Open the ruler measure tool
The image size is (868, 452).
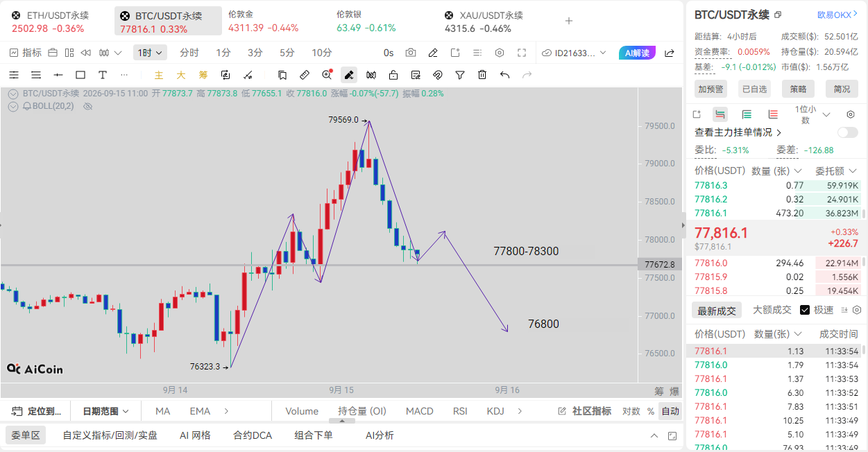[305, 75]
